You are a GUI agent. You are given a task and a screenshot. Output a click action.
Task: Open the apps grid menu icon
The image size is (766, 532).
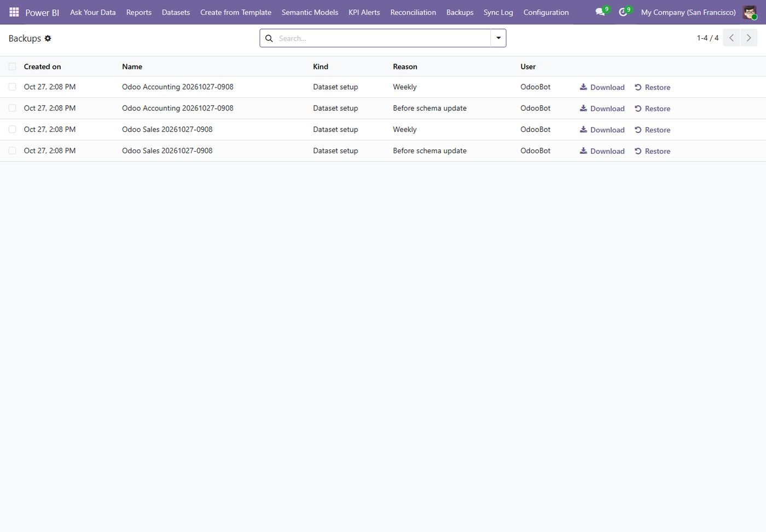point(14,12)
